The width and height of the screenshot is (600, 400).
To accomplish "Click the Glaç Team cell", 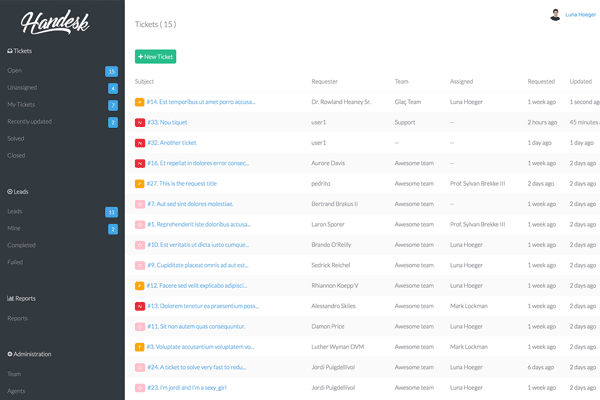I will [408, 102].
